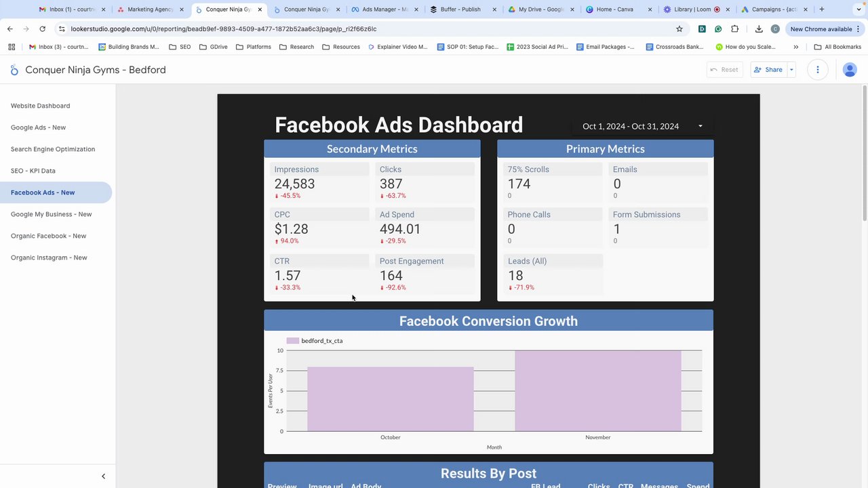Click the Looker Studio logo icon
The width and height of the screenshot is (868, 488).
click(x=15, y=70)
